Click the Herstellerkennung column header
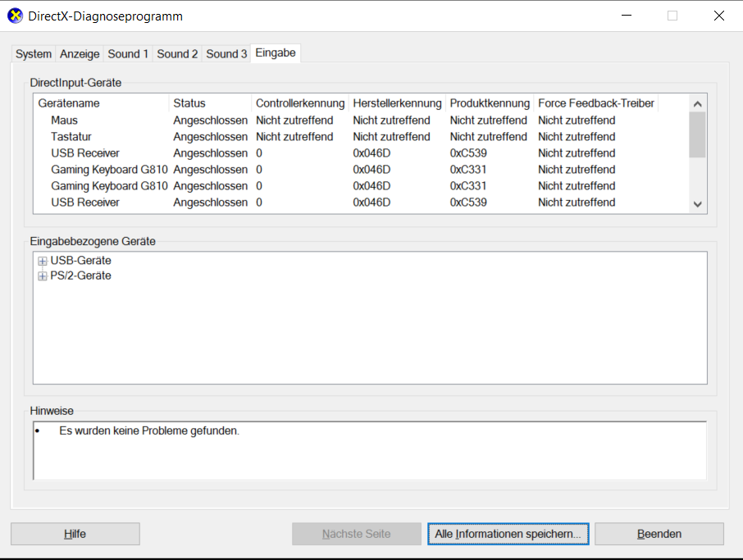 pyautogui.click(x=397, y=103)
